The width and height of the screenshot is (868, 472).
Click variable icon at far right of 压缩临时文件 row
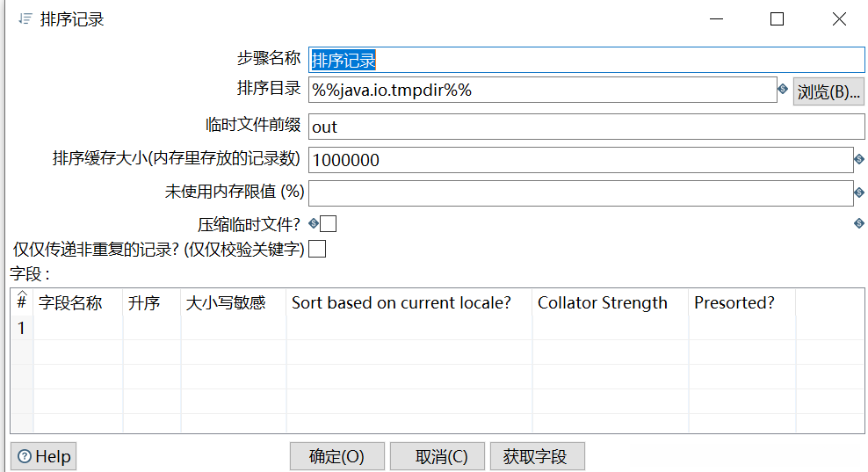pyautogui.click(x=859, y=224)
